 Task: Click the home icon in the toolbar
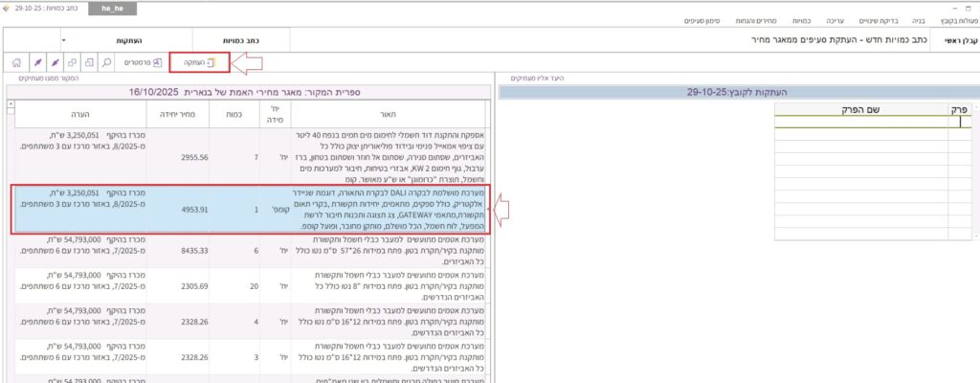tap(15, 63)
